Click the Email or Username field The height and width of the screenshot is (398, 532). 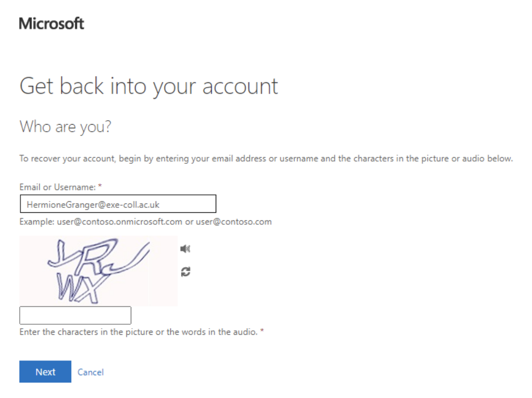click(x=118, y=204)
